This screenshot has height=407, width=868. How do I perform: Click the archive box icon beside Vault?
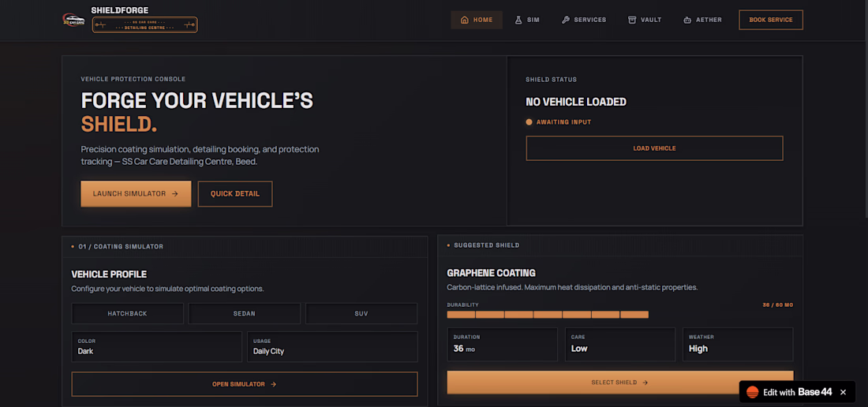[632, 20]
